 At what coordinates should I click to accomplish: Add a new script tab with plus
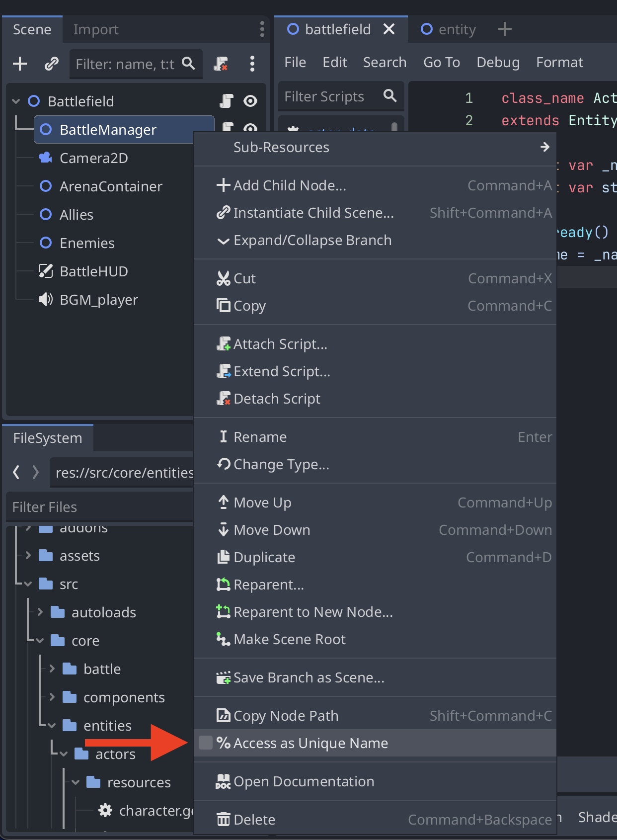click(x=504, y=29)
